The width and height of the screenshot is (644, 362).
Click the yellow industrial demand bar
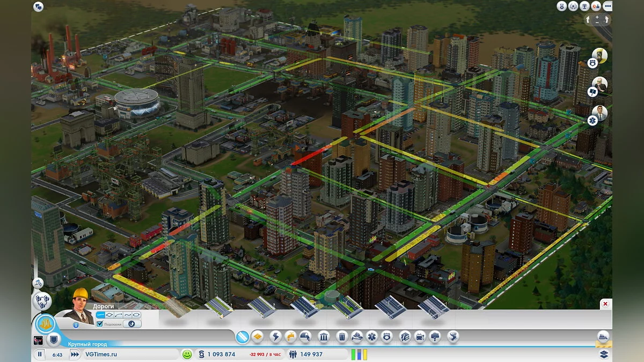point(365,354)
